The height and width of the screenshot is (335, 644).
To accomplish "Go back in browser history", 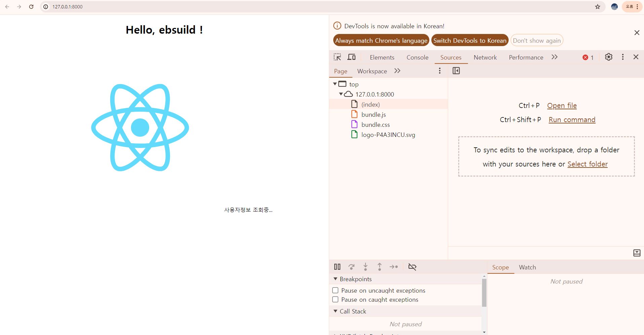I will 7,7.
